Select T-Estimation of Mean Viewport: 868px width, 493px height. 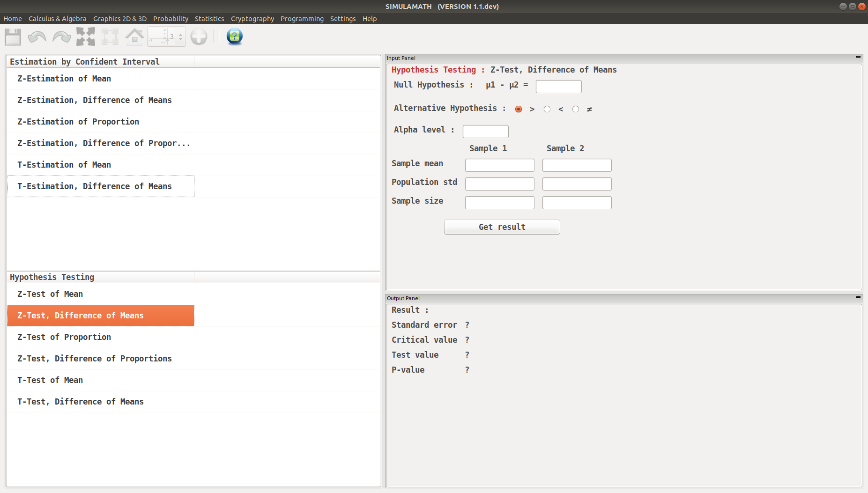(101, 165)
